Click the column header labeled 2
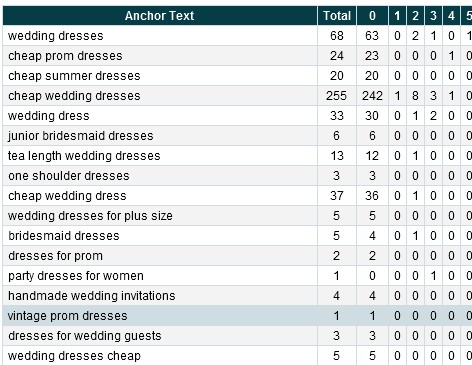472x365 pixels. 415,16
